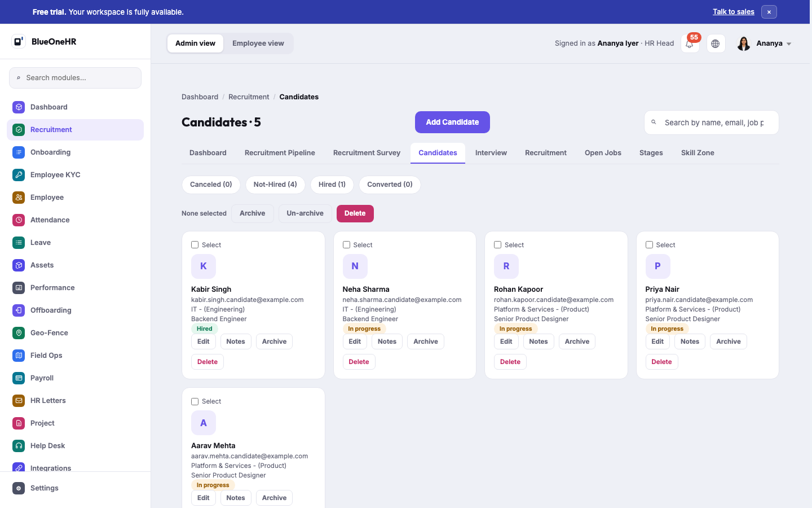Open the Recruitment Pipeline tab
The image size is (812, 508).
[280, 153]
